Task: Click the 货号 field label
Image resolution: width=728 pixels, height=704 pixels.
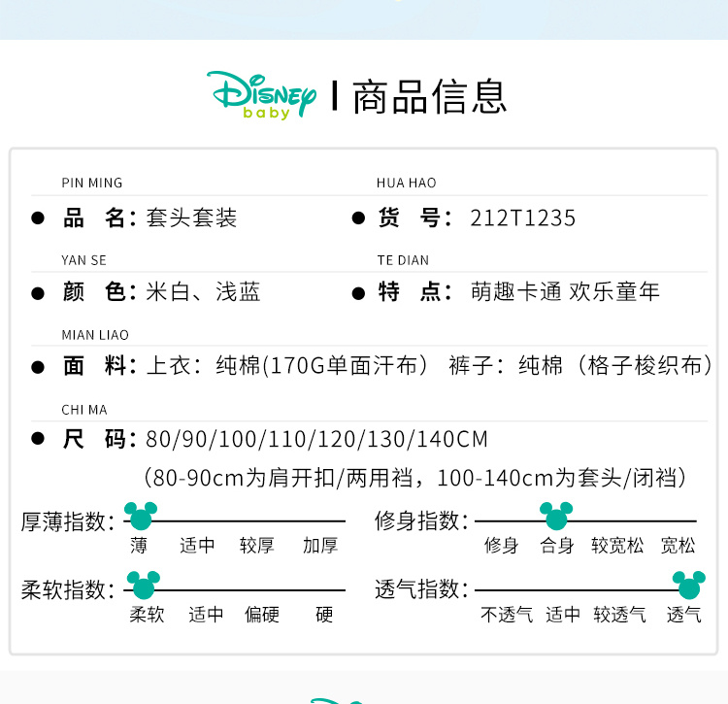Action: click(414, 218)
